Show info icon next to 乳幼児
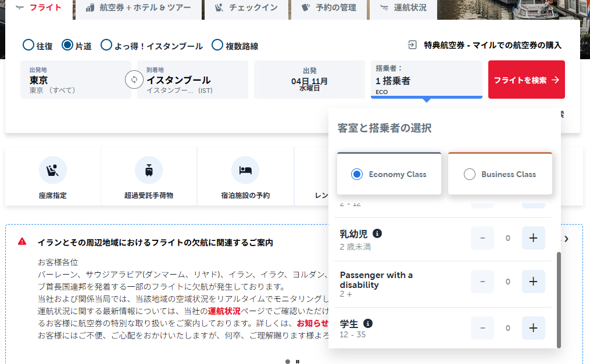The height and width of the screenshot is (364, 590). (x=377, y=233)
